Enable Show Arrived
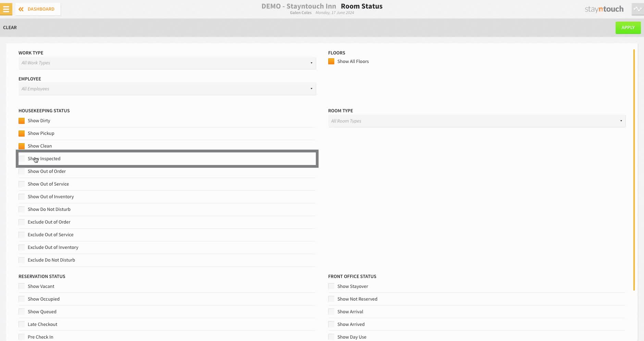Viewport: 644px width, 341px height. coord(331,324)
